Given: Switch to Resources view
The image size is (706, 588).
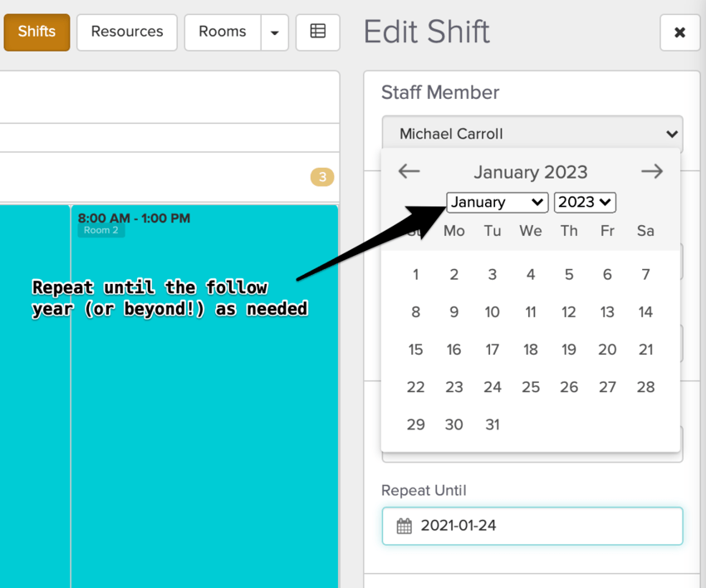Looking at the screenshot, I should point(127,32).
